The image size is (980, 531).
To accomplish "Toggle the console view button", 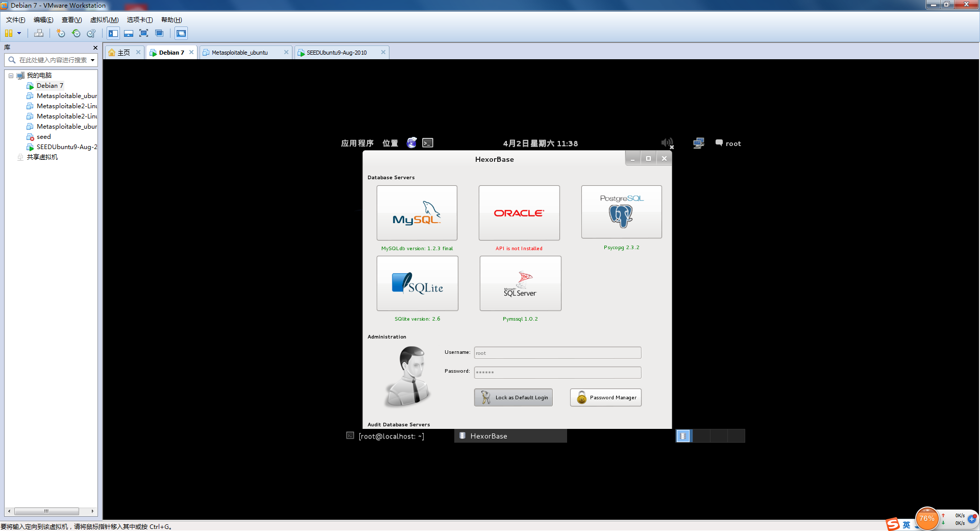I will [181, 33].
